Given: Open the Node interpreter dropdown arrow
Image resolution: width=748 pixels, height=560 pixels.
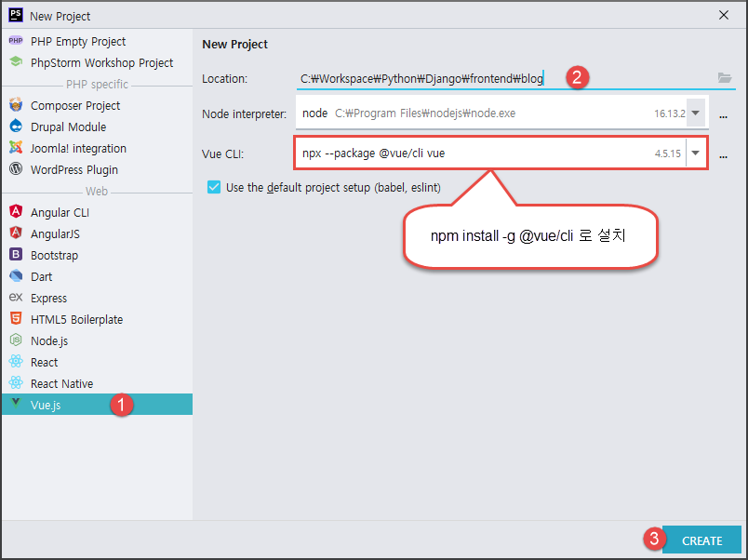Looking at the screenshot, I should point(696,113).
